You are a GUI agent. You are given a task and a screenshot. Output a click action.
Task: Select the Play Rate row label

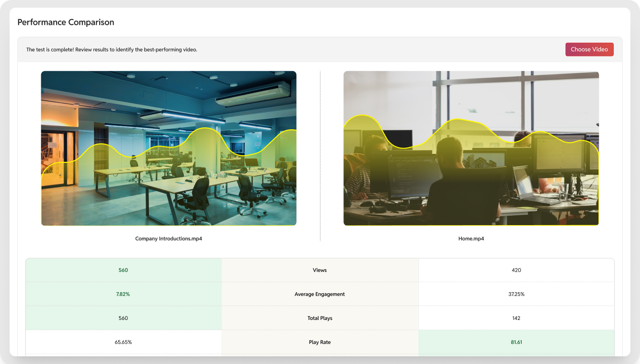(x=320, y=342)
